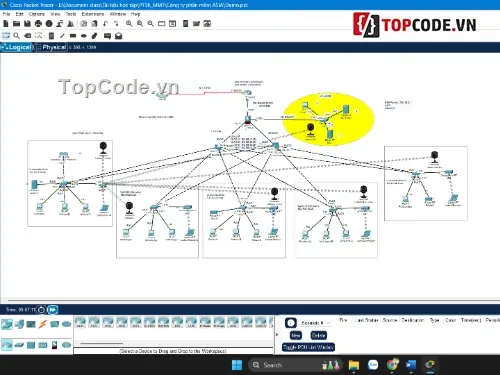Screen dimensions: 500x375
Task: Choose the Draw Ellipse tool
Action: tap(84, 36)
